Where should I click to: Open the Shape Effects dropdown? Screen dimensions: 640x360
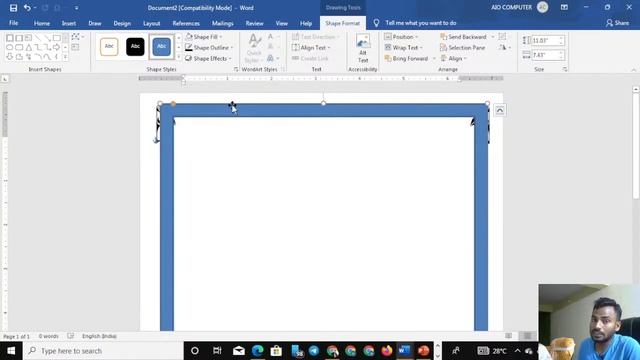tap(209, 59)
